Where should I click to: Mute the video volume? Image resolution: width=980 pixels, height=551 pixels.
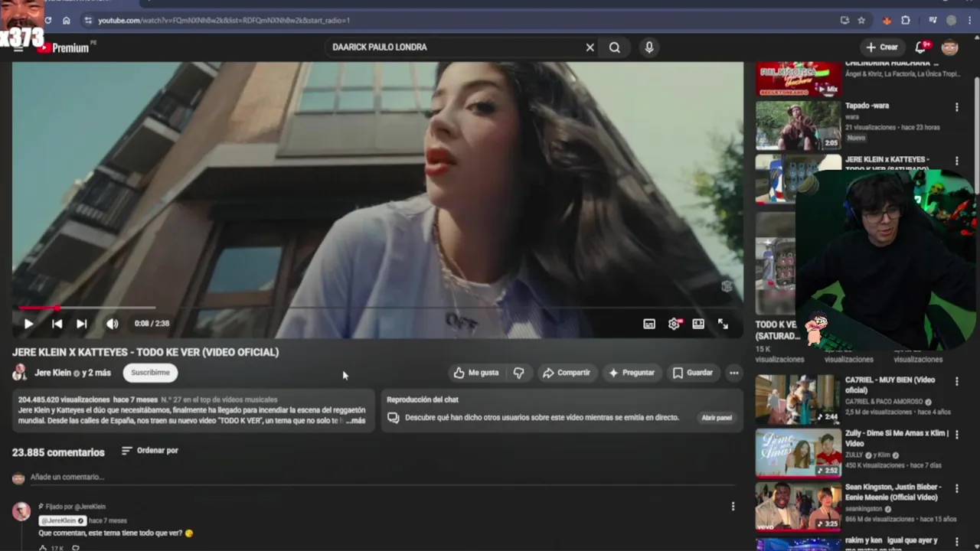click(113, 324)
